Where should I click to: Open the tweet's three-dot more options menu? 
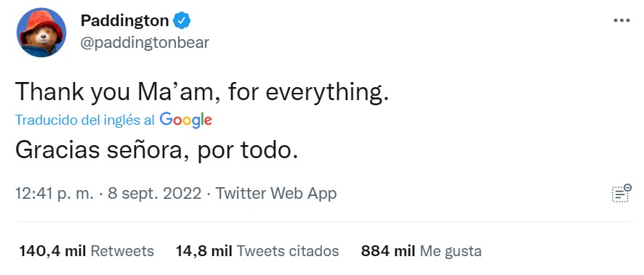coord(621,20)
